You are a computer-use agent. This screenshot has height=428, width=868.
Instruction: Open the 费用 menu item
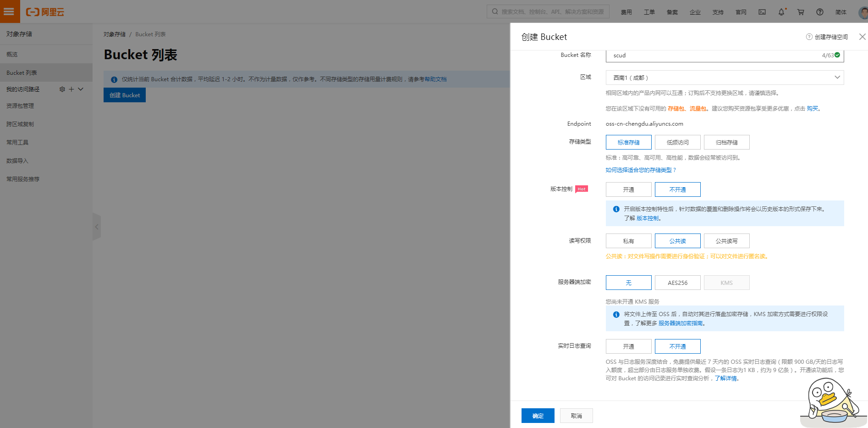(x=626, y=12)
